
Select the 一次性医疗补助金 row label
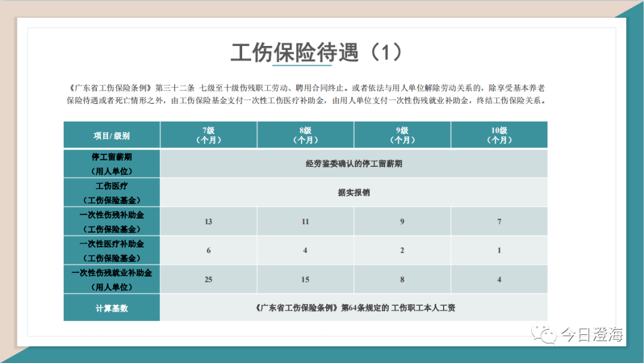click(112, 250)
